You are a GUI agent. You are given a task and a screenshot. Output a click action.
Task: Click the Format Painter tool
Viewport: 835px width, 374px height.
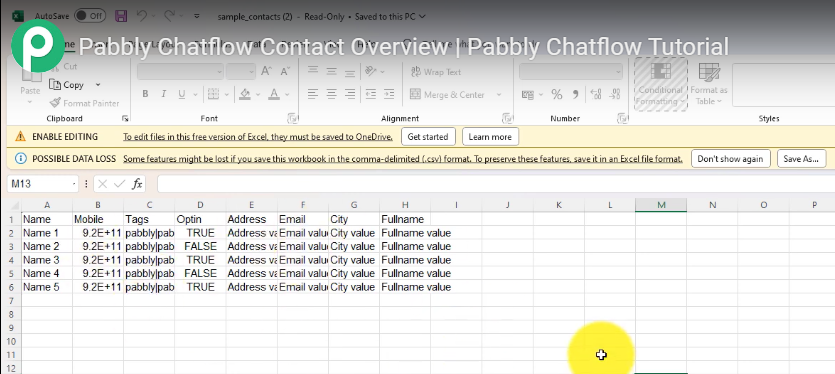(84, 103)
